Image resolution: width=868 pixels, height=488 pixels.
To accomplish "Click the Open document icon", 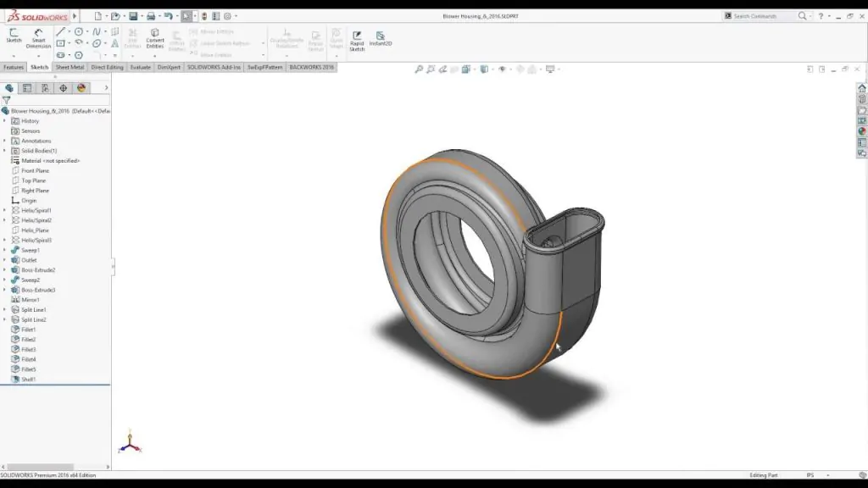I will click(115, 16).
